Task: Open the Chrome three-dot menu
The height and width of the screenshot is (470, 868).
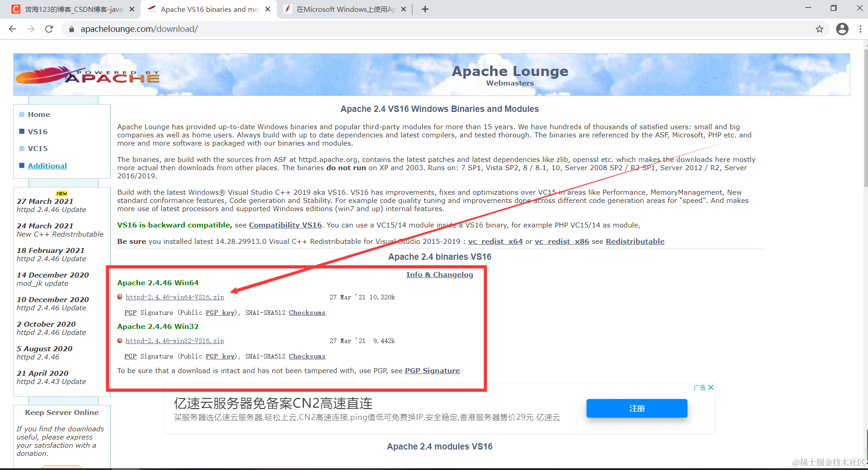Action: (x=860, y=29)
